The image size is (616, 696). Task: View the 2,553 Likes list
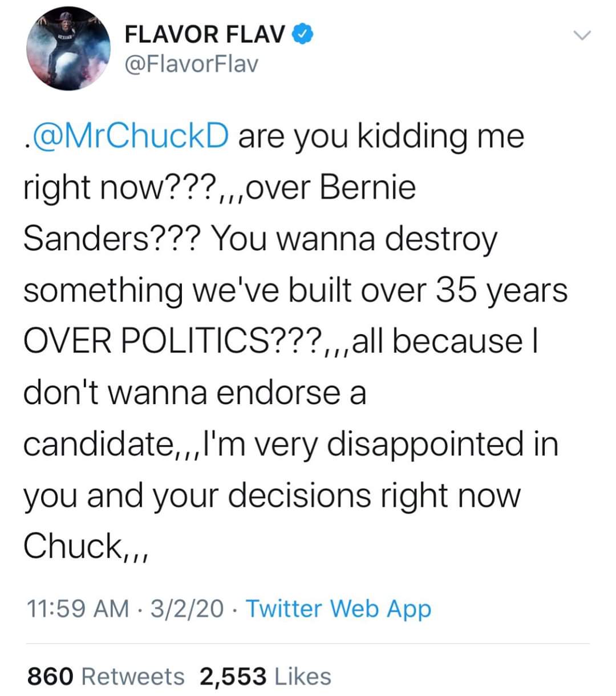[x=266, y=676]
